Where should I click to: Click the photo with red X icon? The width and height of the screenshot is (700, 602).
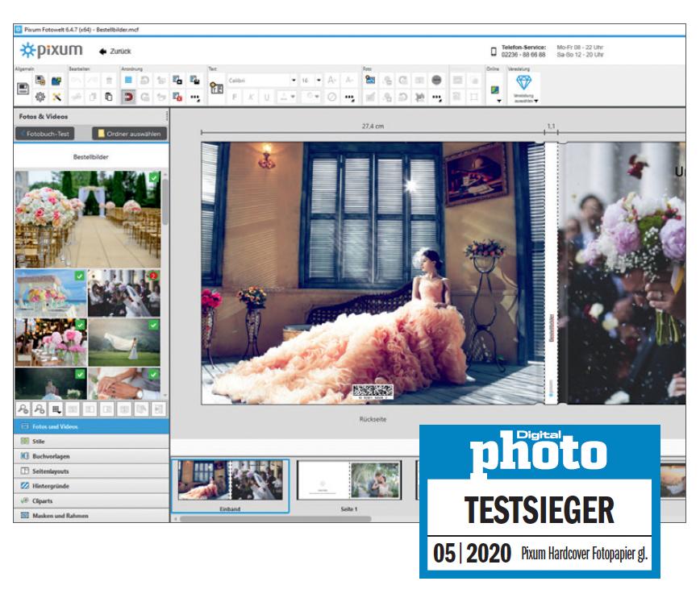pos(177,97)
